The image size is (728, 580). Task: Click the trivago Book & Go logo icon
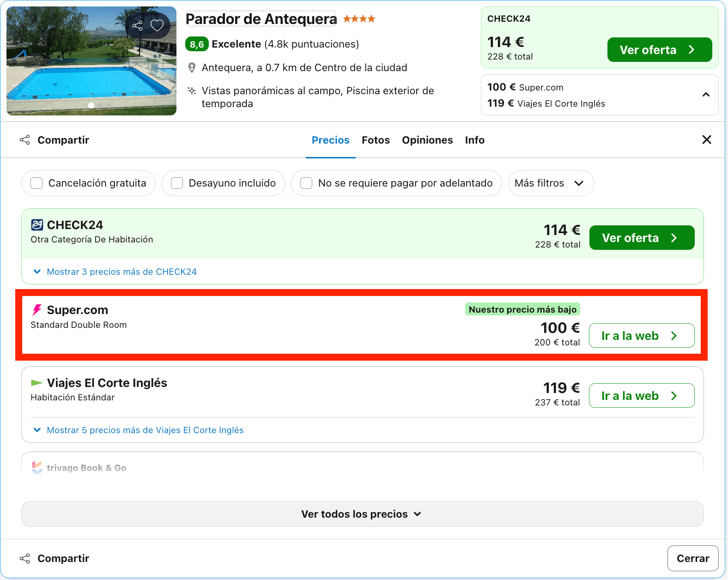coord(37,467)
